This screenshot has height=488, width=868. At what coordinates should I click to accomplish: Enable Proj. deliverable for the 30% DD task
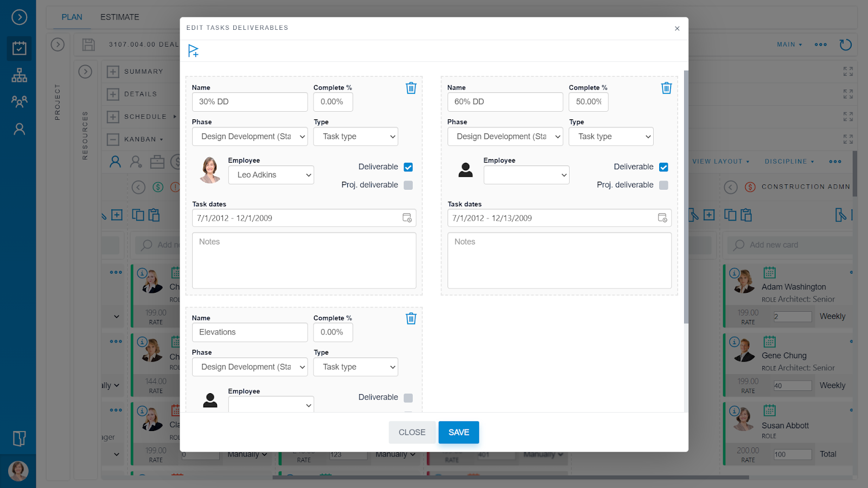click(x=408, y=185)
